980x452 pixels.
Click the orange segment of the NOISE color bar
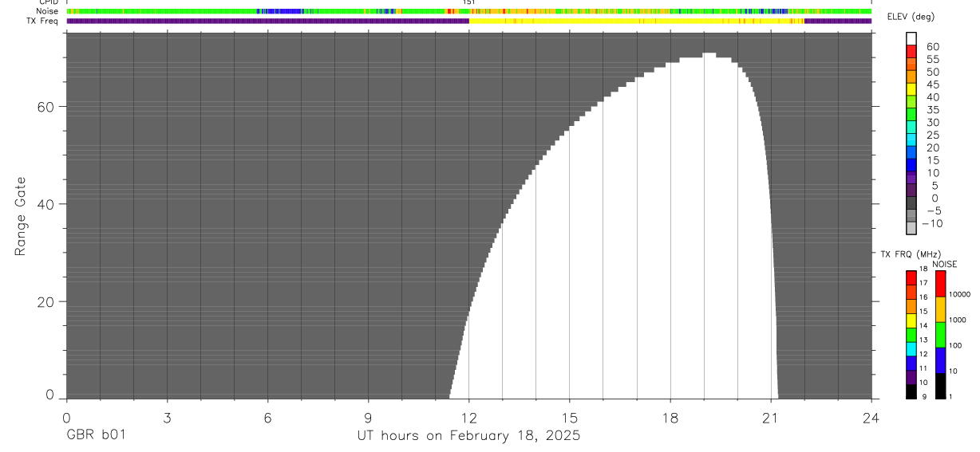(940, 309)
